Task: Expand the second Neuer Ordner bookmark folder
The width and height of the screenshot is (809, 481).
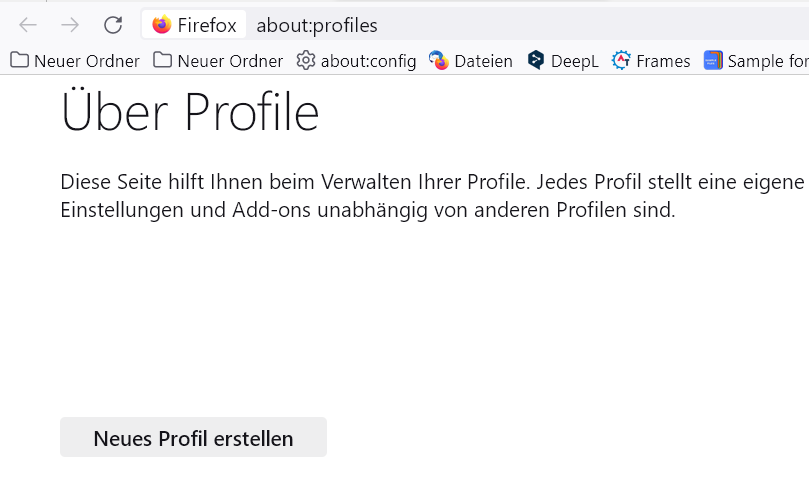Action: pos(219,61)
